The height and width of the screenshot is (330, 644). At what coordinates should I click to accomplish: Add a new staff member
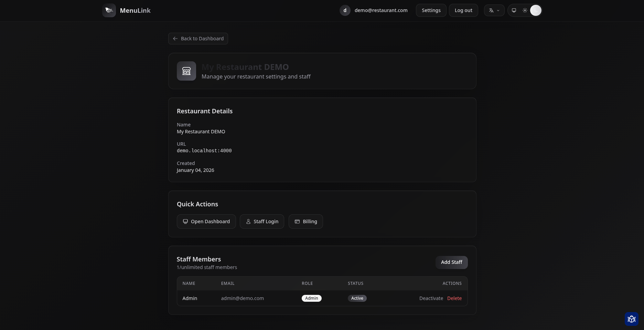click(x=451, y=262)
